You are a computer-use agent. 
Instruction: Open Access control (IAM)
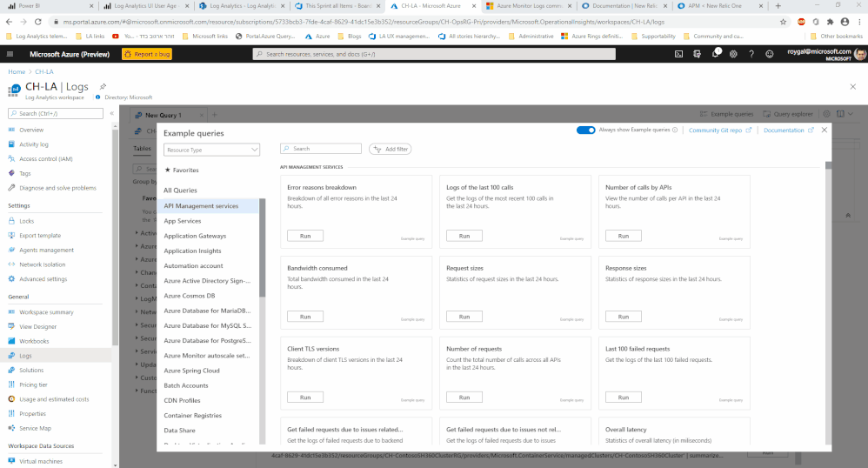coord(46,158)
